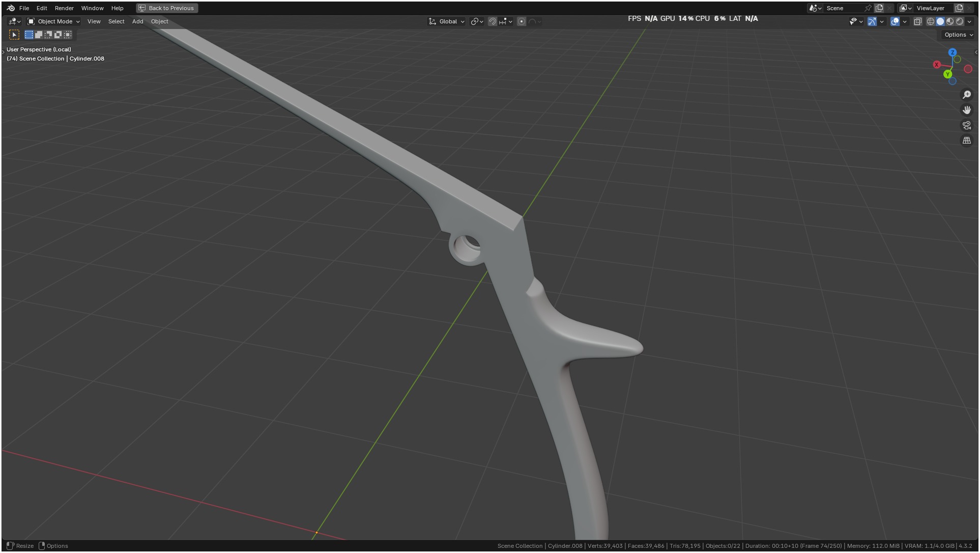Expand the sidebar with the arrow
This screenshot has width=980, height=553.
pos(975,52)
